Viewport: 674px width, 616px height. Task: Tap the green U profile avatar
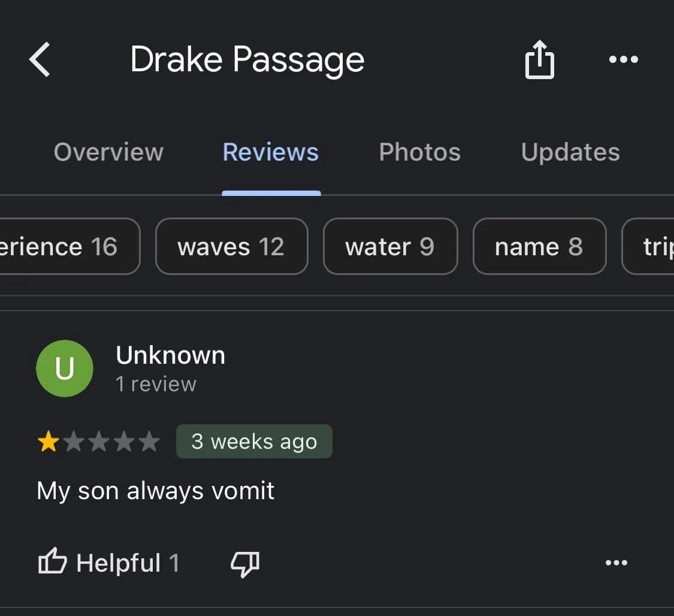point(65,369)
